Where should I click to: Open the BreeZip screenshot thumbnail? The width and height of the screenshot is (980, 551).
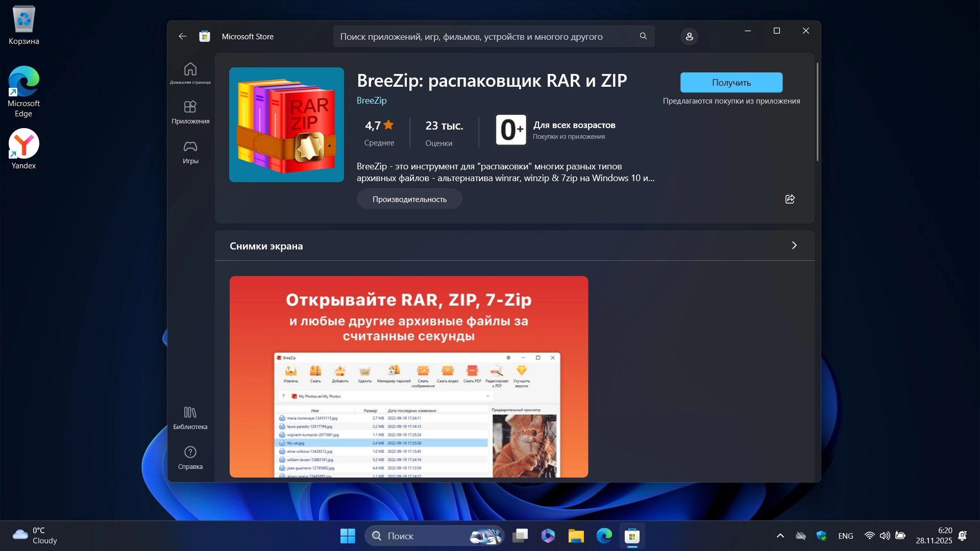[x=408, y=377]
